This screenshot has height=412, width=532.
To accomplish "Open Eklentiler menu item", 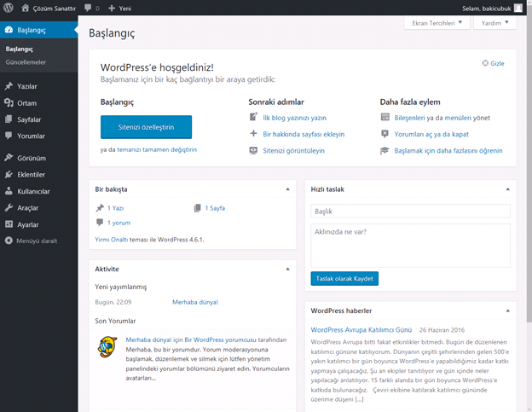I will (38, 174).
